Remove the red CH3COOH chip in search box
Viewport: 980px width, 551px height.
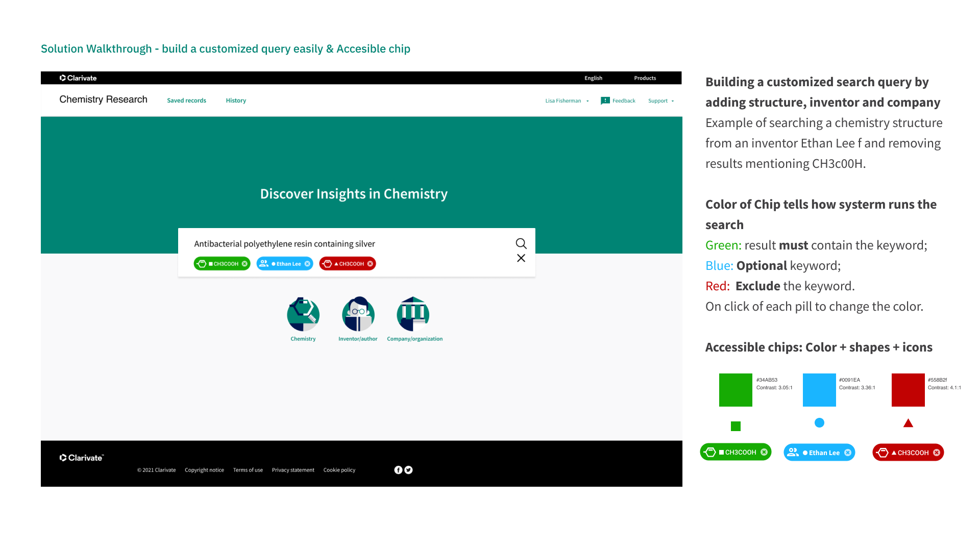pos(370,264)
